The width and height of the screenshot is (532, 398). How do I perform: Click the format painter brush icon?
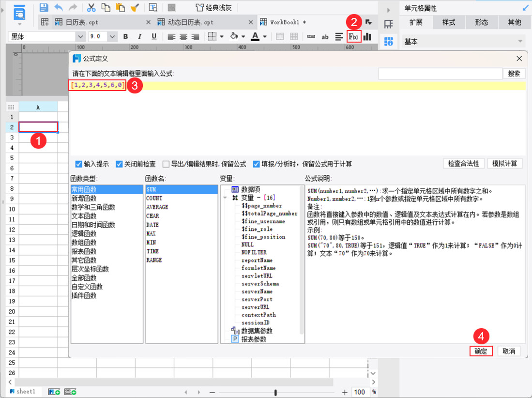(x=135, y=7)
